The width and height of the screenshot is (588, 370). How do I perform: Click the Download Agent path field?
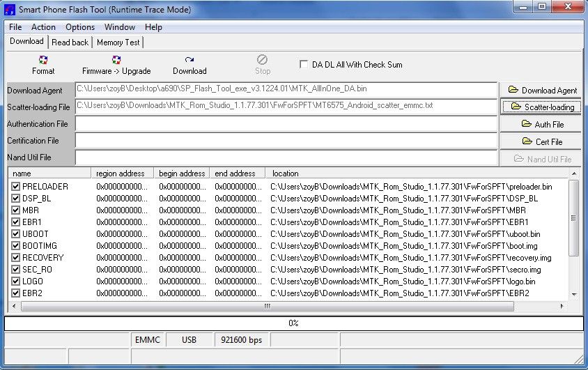coord(286,90)
